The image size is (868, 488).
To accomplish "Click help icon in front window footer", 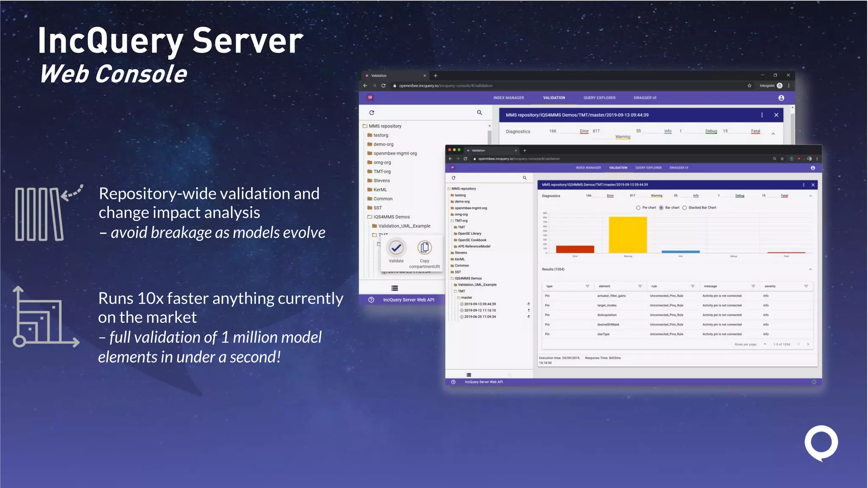I will click(x=453, y=382).
